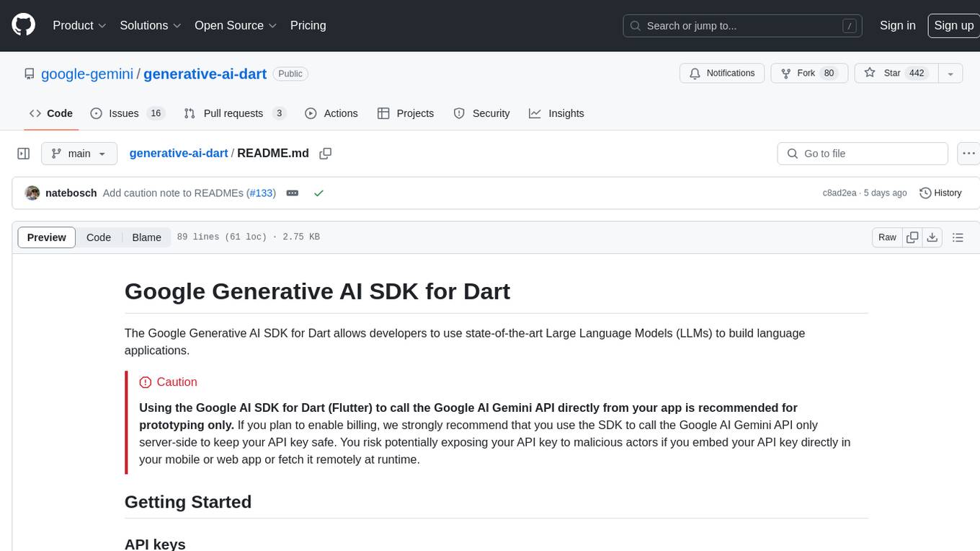Switch to the Security tab
980x551 pixels.
click(x=481, y=113)
